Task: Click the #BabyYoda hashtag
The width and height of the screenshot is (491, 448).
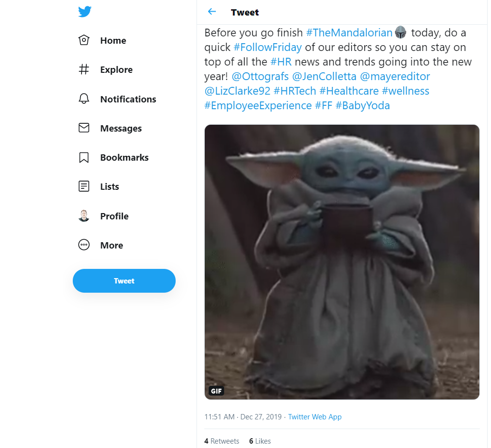Action: tap(362, 105)
